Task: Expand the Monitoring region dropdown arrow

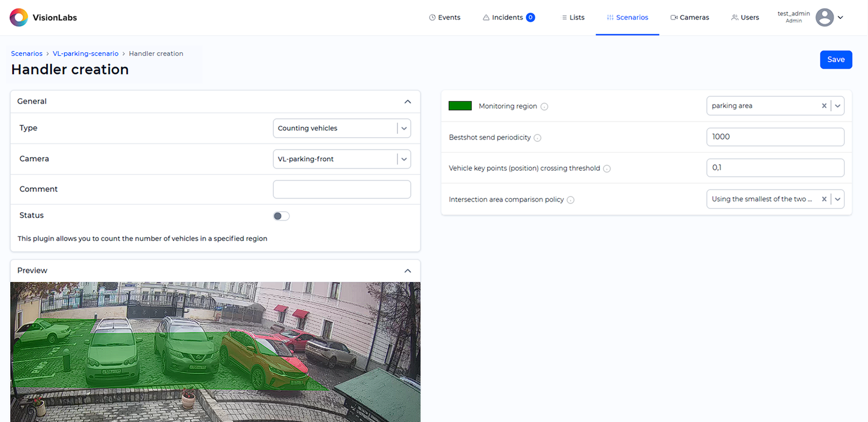Action: (837, 106)
